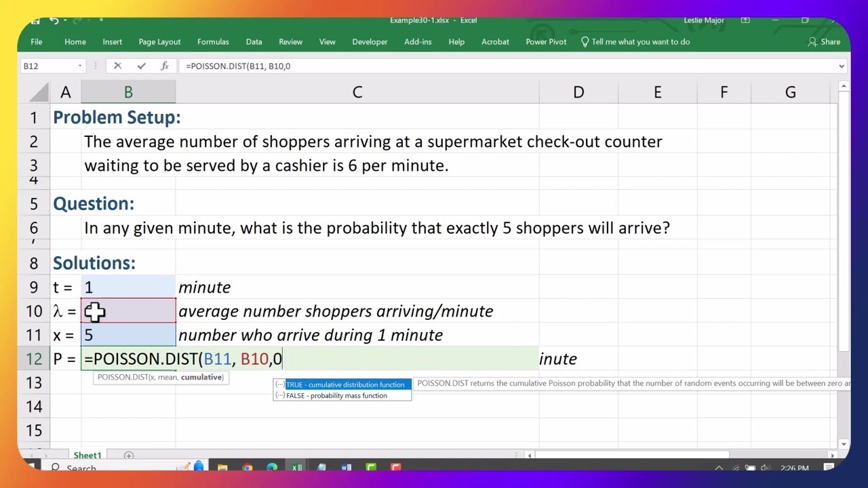Select the Sheet1 worksheet tab

87,455
